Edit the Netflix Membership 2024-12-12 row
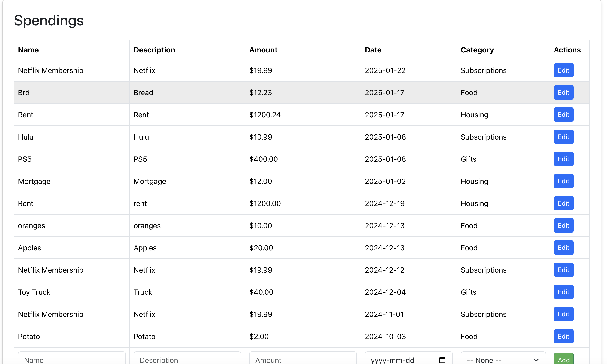This screenshot has height=364, width=607. click(x=563, y=270)
